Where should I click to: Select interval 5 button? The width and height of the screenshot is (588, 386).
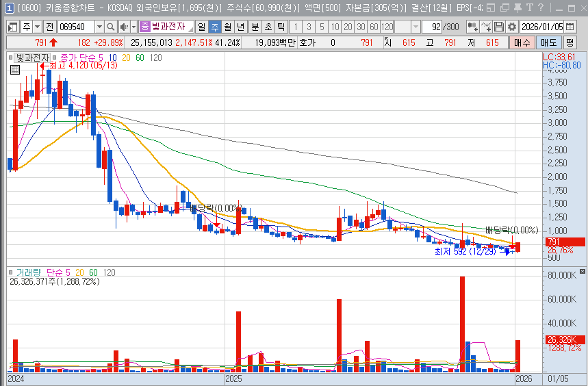[x=322, y=27]
